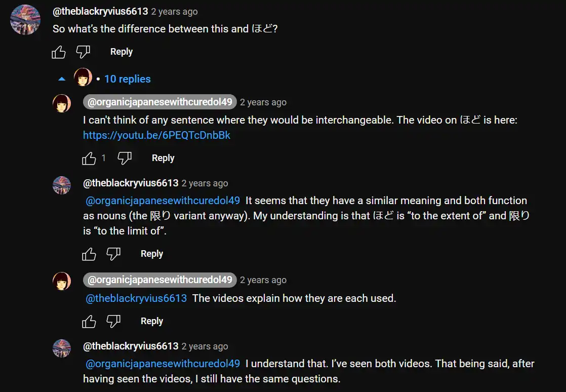The image size is (566, 392).
Task: Open @theblackryvius6613 username on top comment
Action: point(100,11)
